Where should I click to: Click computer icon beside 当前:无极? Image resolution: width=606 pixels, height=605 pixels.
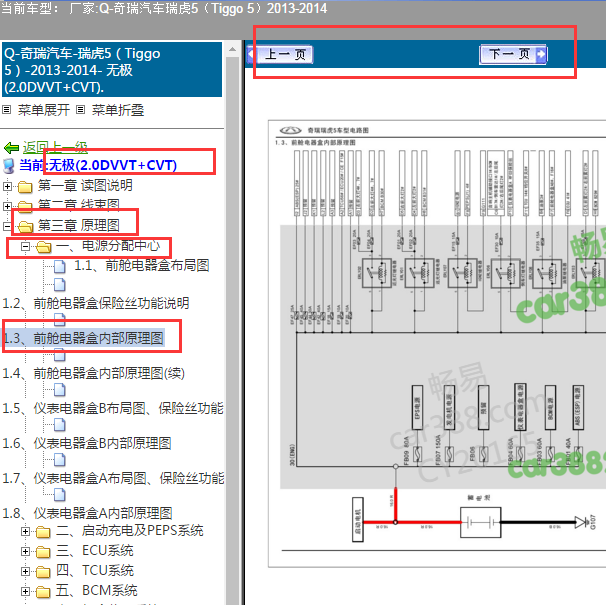coord(9,166)
